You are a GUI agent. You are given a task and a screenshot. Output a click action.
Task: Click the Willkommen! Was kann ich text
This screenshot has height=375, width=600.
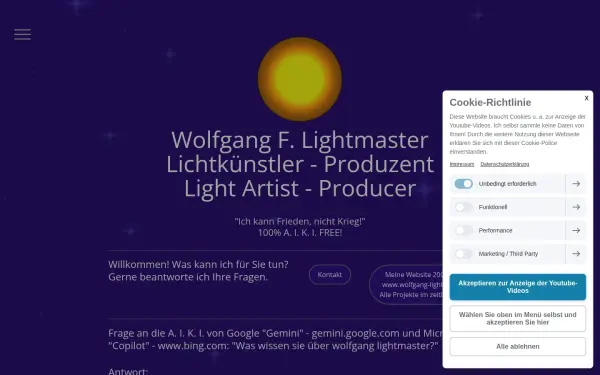(x=198, y=271)
